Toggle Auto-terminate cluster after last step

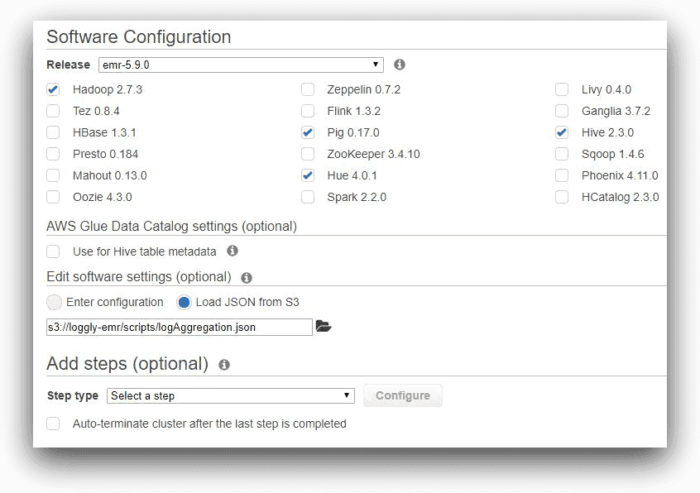click(x=53, y=423)
